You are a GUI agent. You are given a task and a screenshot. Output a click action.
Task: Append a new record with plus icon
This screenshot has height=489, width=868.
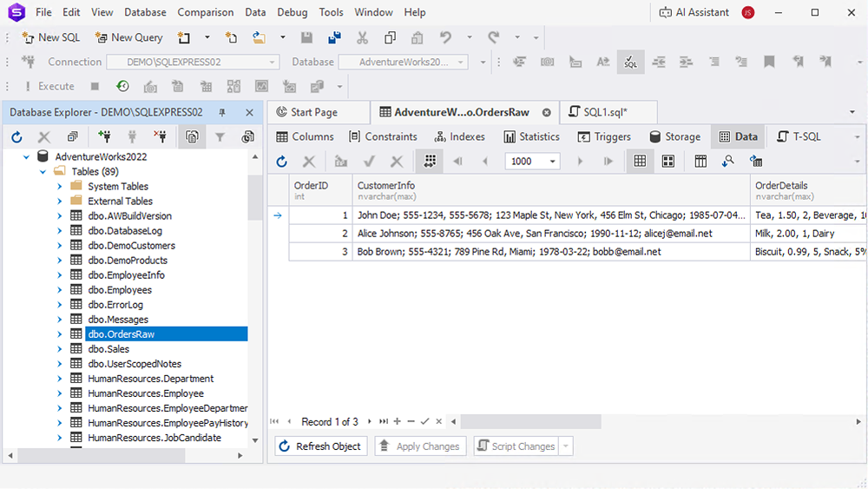point(398,421)
